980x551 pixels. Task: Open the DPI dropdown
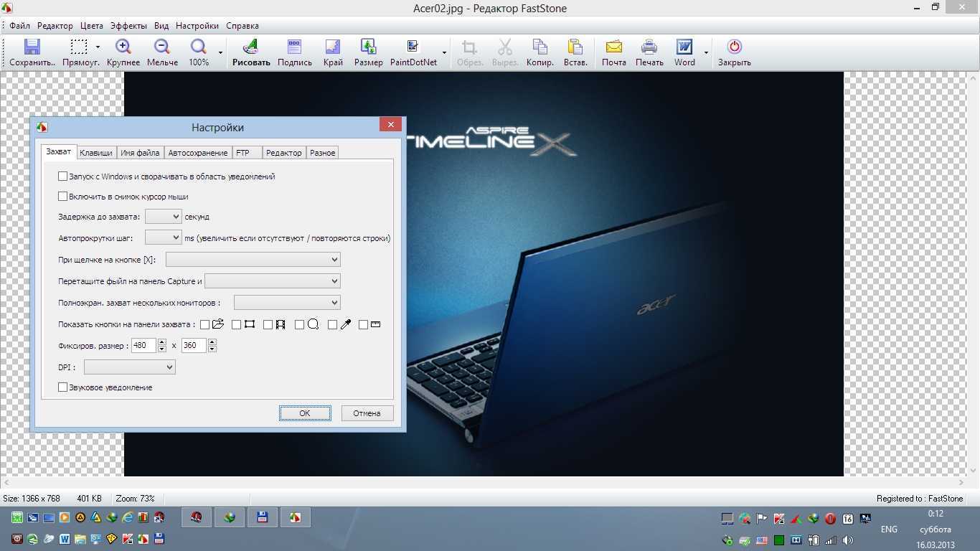click(x=130, y=367)
